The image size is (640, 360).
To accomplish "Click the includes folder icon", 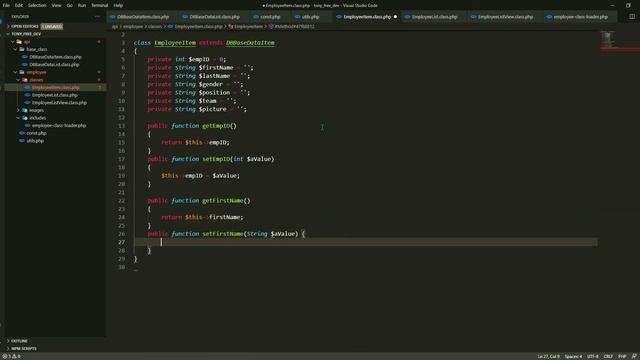I will pyautogui.click(x=25, y=118).
